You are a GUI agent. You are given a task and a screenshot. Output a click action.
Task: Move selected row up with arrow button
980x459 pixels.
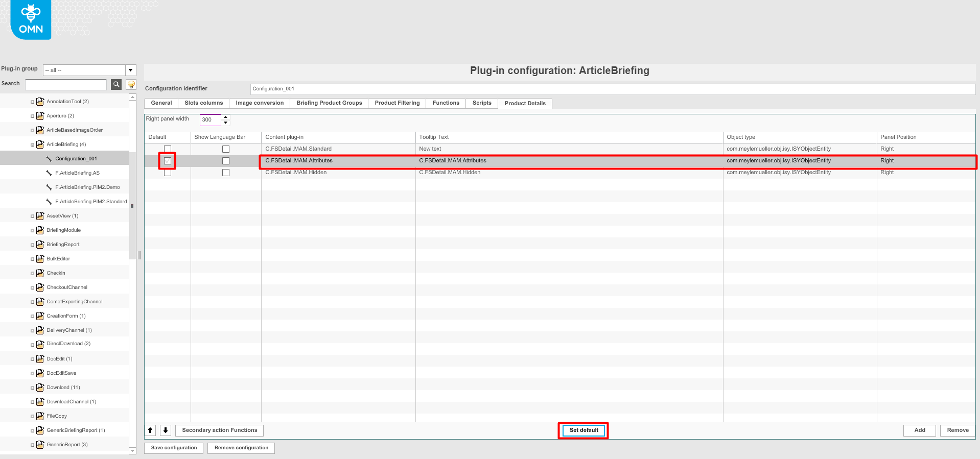click(150, 430)
